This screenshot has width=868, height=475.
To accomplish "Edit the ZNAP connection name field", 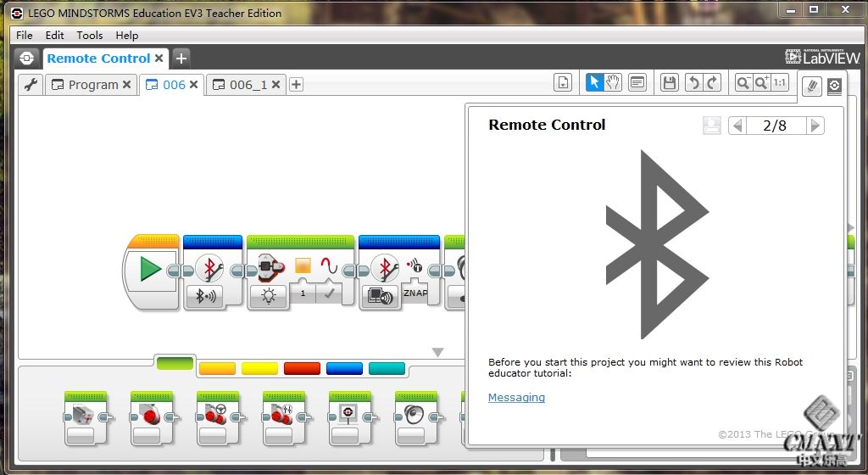I will pos(415,293).
